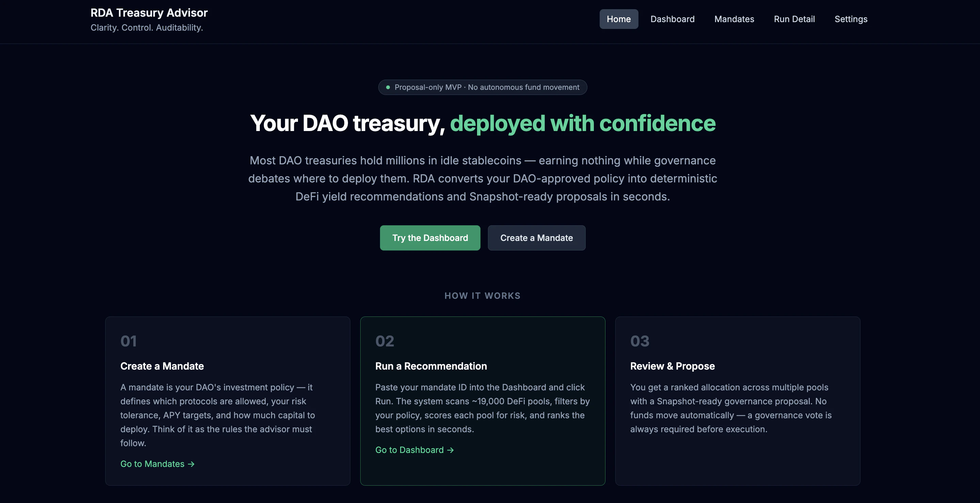Click the green Try the Dashboard button

(x=430, y=238)
